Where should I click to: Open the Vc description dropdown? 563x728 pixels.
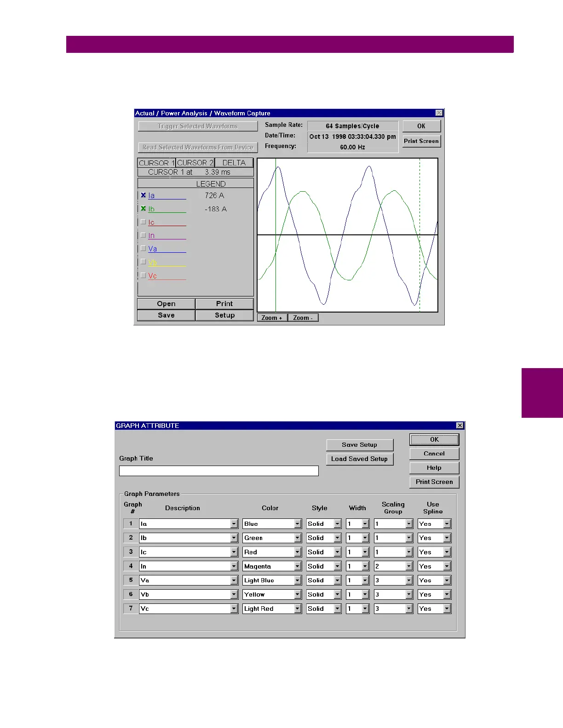coord(234,609)
